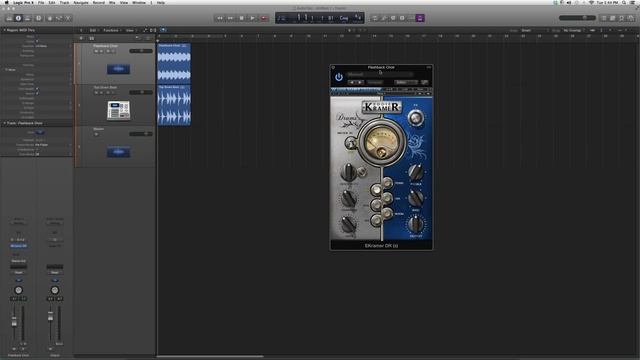Adjust the drum beat track volume slider
This screenshot has width=640, height=360.
point(141,93)
